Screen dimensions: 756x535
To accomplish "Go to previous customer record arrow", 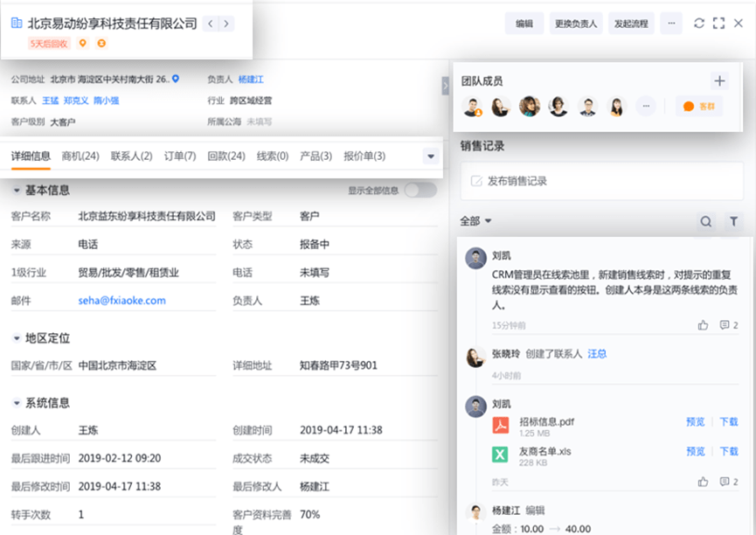I will point(211,24).
